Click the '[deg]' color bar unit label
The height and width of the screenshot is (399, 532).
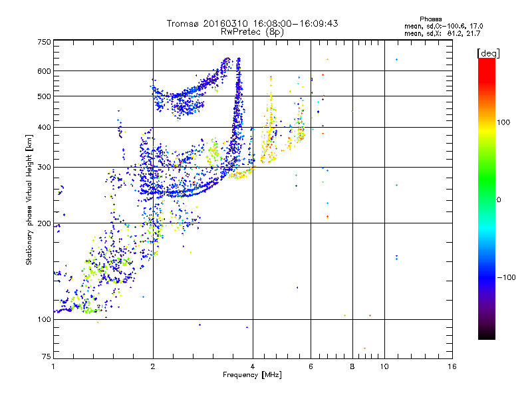(x=488, y=53)
